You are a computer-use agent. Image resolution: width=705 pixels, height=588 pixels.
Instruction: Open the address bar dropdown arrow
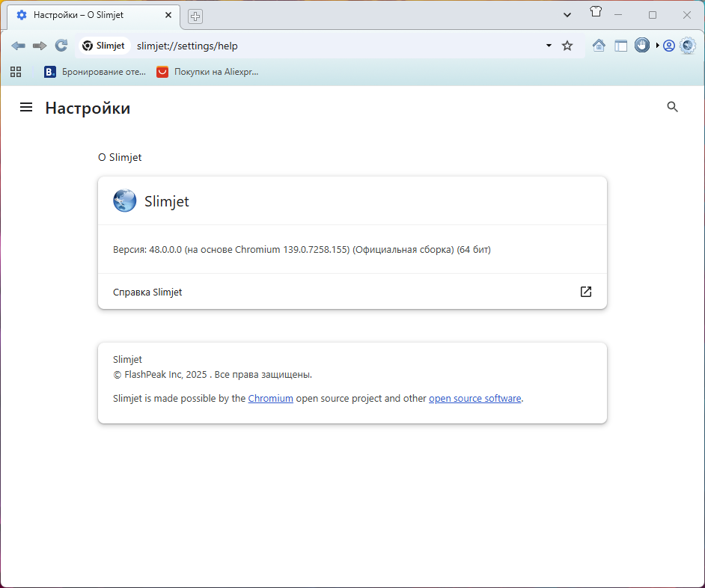pyautogui.click(x=549, y=46)
